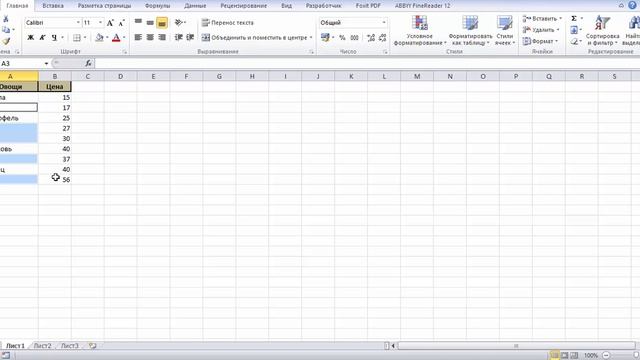
Task: Switch to the Формулы tab
Action: 157,6
